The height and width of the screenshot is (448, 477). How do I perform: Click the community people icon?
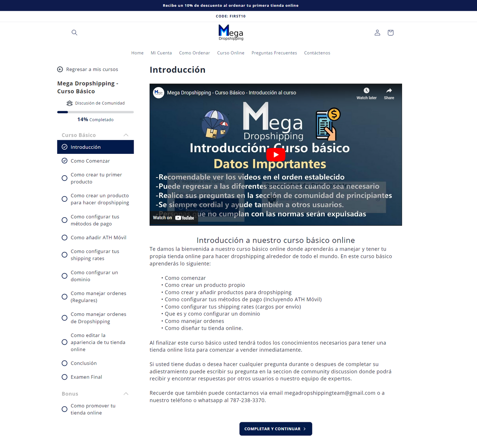pyautogui.click(x=70, y=103)
